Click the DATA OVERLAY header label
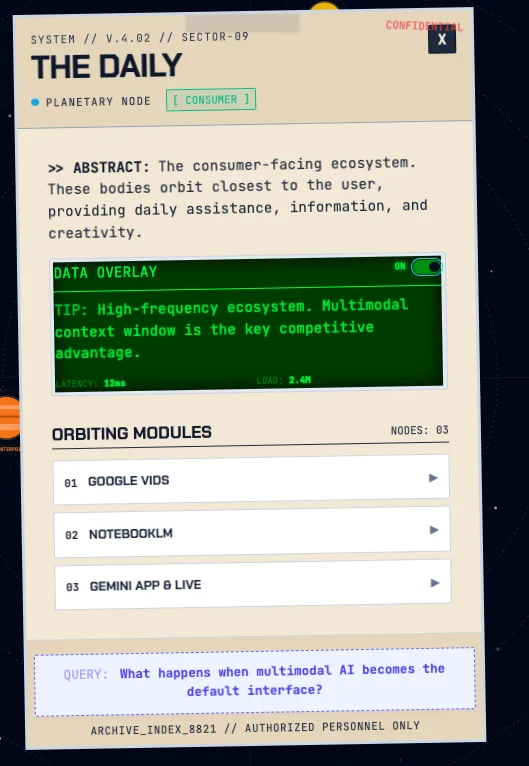 pos(106,272)
